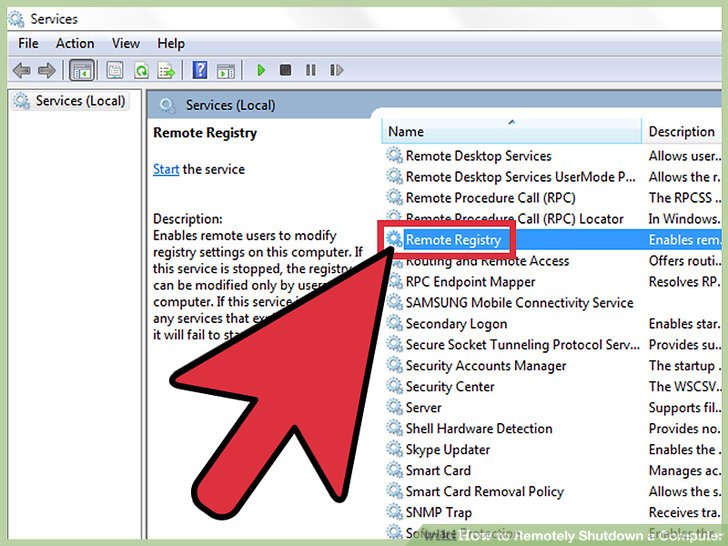The height and width of the screenshot is (546, 728).
Task: Click 'Receives tra..' description of SNMP Trap
Action: pos(684,513)
